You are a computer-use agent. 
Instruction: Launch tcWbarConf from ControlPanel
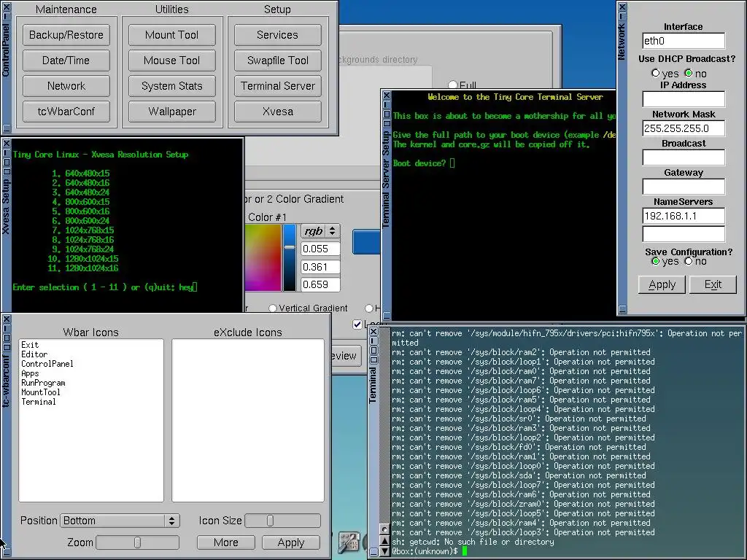coord(66,112)
